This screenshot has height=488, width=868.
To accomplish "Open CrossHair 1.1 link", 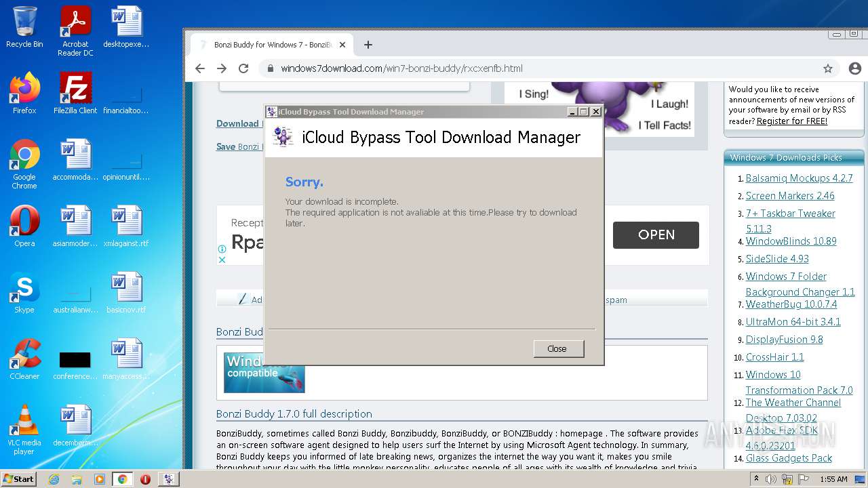I will tap(775, 357).
